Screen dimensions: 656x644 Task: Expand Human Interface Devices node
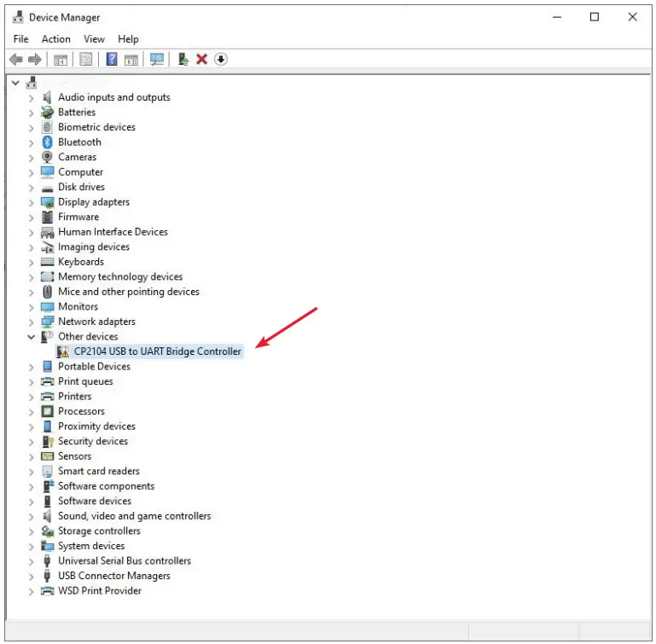[31, 233]
